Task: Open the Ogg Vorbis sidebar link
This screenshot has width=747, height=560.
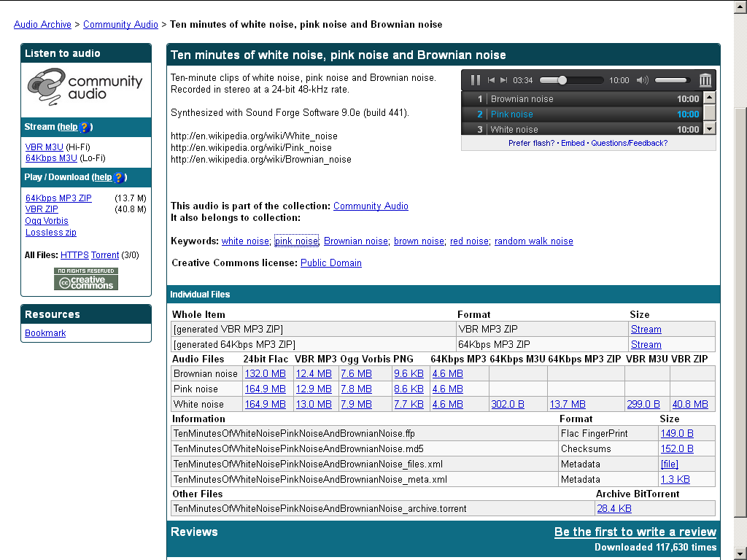Action: tap(47, 221)
